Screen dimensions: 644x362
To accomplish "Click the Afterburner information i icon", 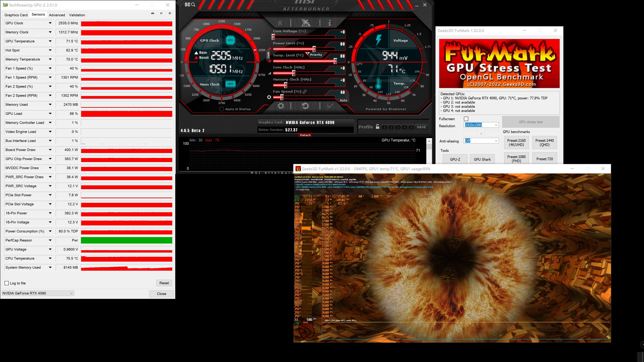I will pyautogui.click(x=330, y=23).
